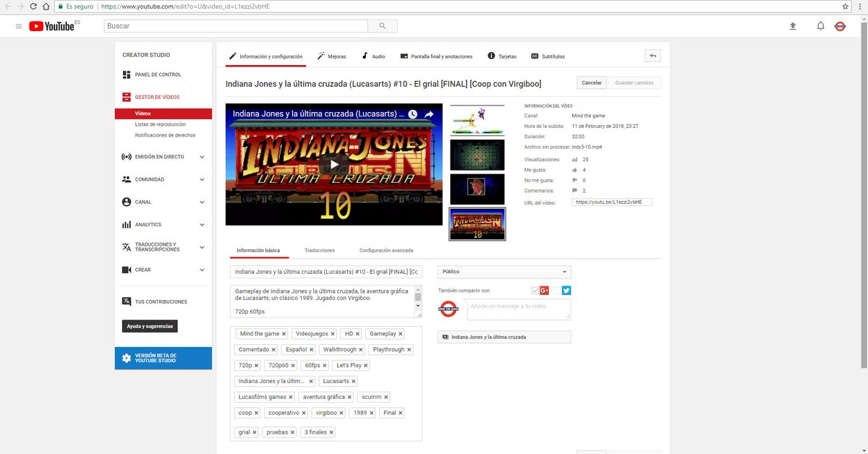The height and width of the screenshot is (454, 868).
Task: Remove the 'Lucasarts' tag
Action: (354, 381)
